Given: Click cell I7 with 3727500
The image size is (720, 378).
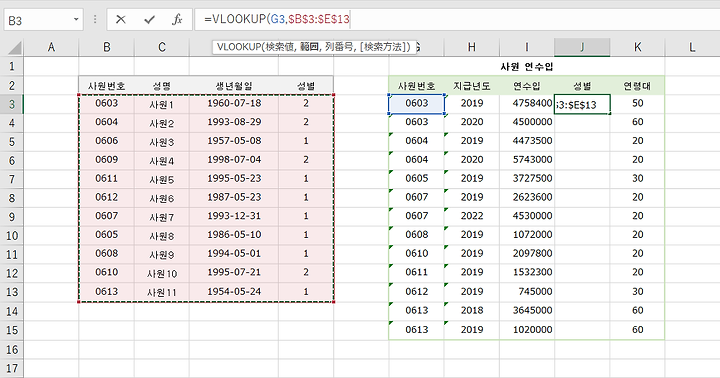Looking at the screenshot, I should click(x=527, y=179).
